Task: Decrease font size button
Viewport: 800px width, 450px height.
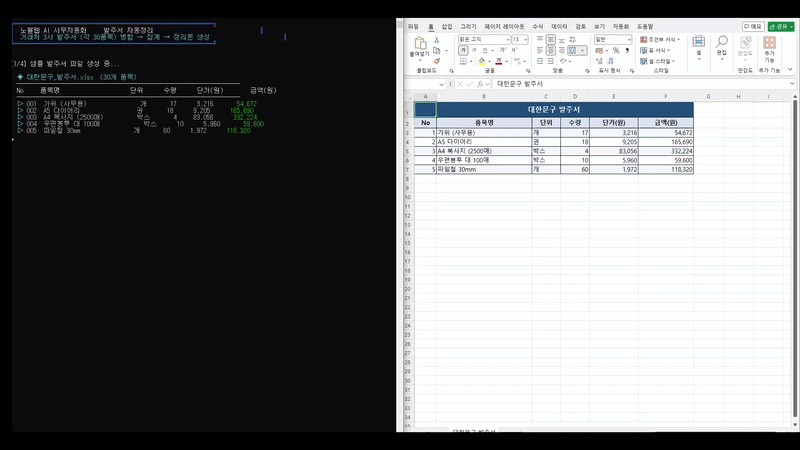Action: (x=514, y=50)
